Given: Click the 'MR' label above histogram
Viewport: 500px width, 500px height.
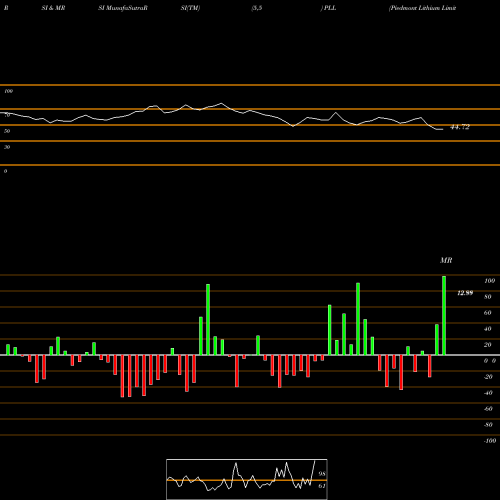Looking at the screenshot, I should pyautogui.click(x=446, y=260).
